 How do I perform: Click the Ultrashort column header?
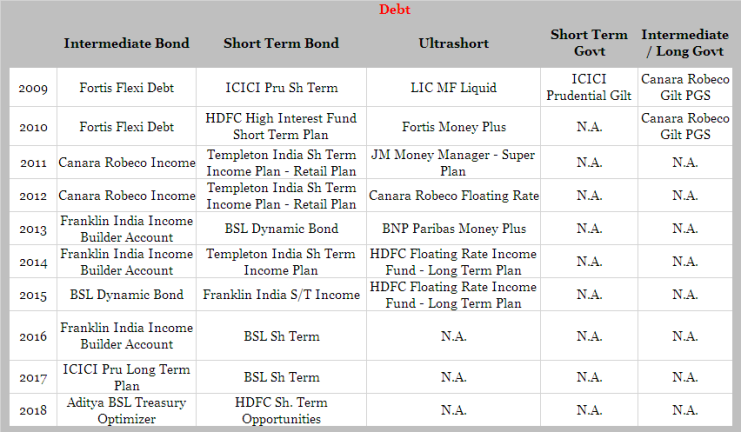(x=455, y=43)
